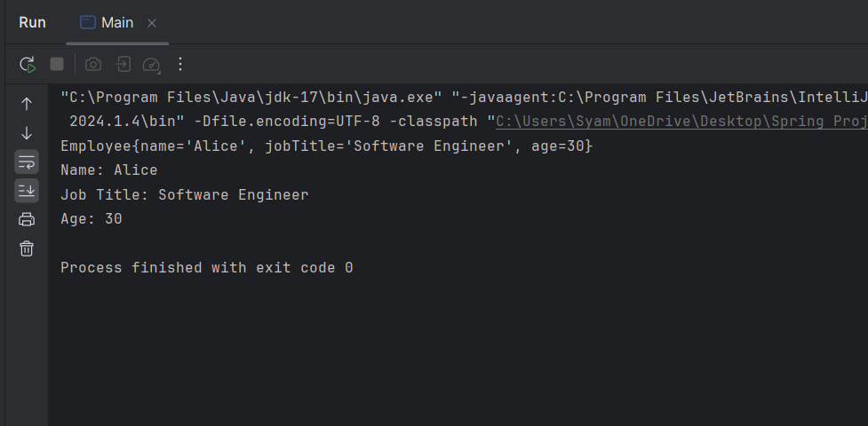This screenshot has height=426, width=868.
Task: Toggle Scroll to End of console
Action: point(27,190)
